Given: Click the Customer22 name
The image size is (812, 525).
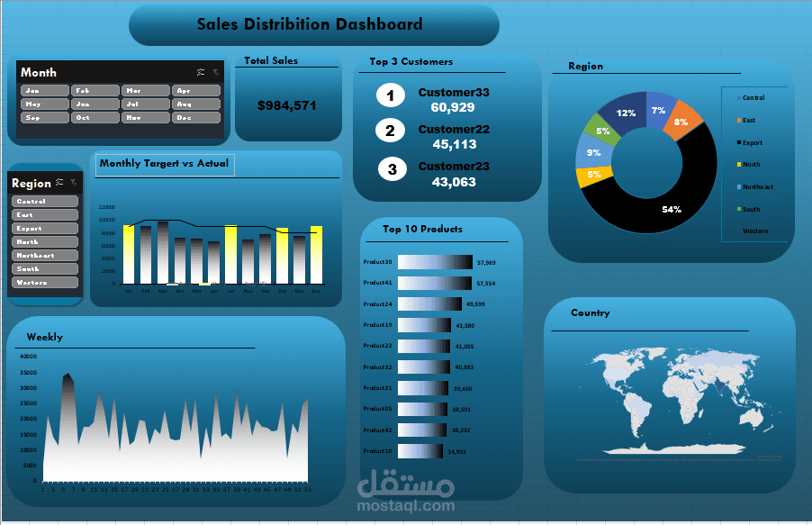Looking at the screenshot, I should point(454,129).
